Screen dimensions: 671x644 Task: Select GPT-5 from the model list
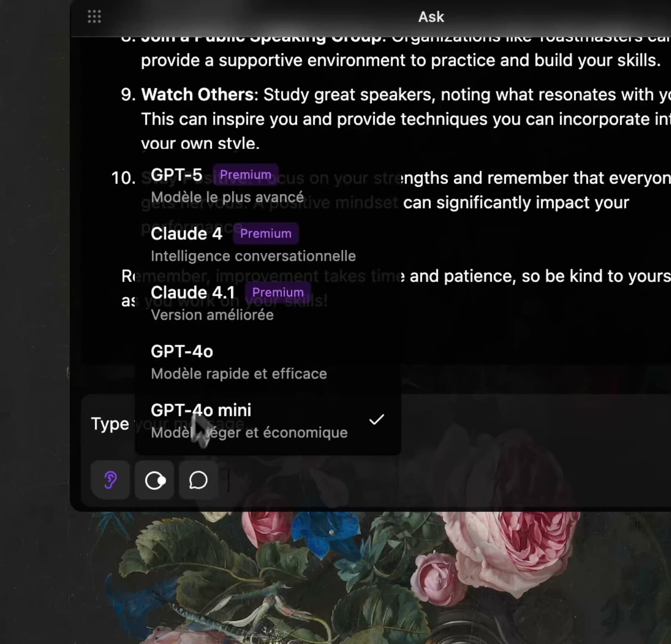pos(177,175)
